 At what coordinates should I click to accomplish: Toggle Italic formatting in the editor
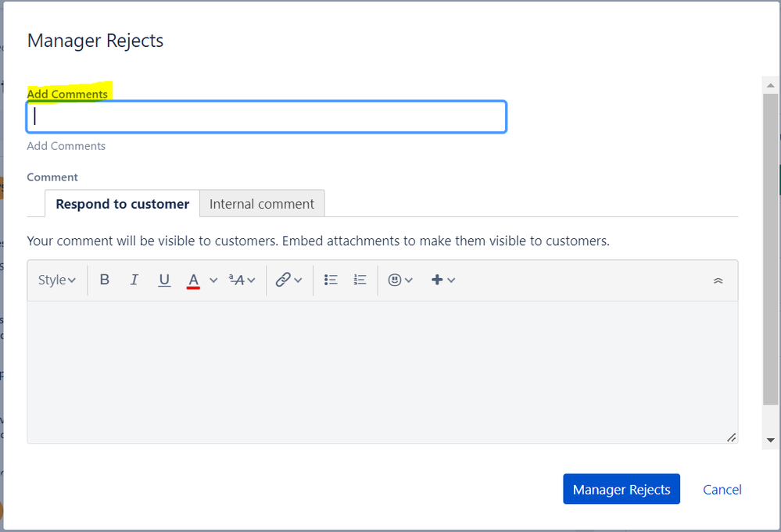[x=134, y=280]
